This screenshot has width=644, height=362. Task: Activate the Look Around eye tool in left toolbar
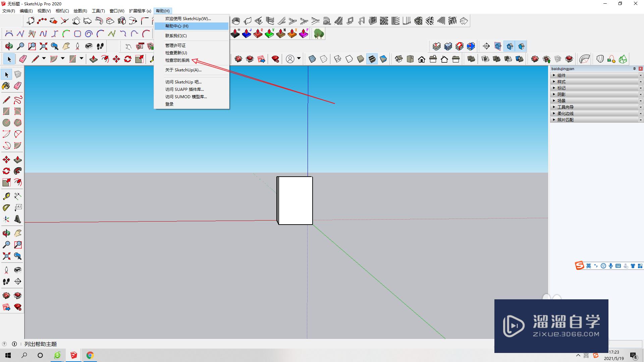click(18, 270)
